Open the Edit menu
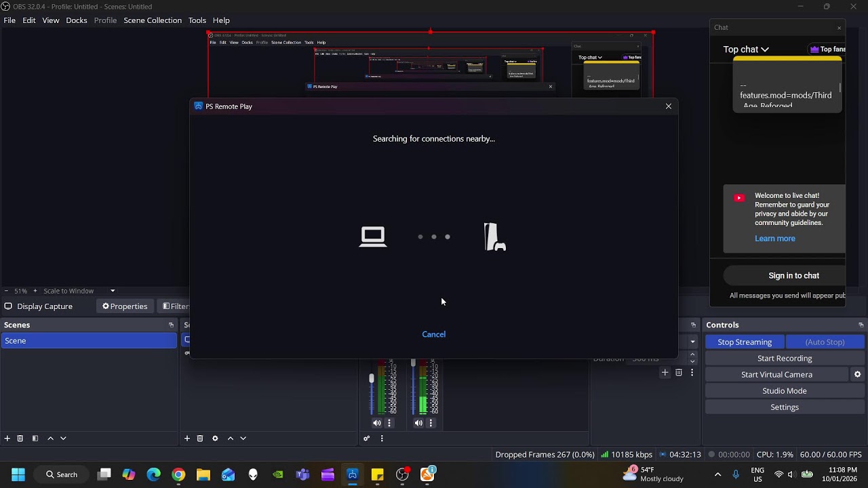This screenshot has height=488, width=868. [29, 20]
